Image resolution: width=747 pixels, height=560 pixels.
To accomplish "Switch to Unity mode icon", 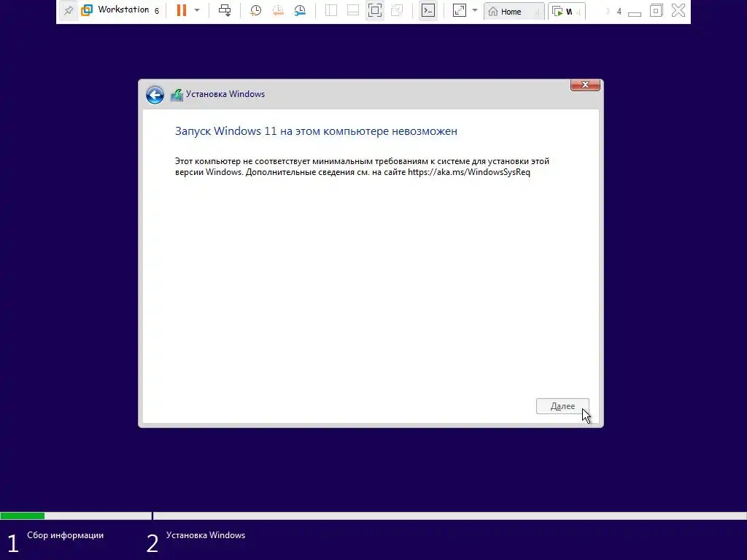I will tap(397, 10).
